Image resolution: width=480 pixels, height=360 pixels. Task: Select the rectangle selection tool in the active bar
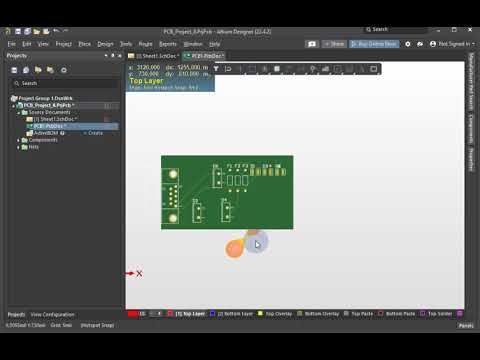point(252,69)
